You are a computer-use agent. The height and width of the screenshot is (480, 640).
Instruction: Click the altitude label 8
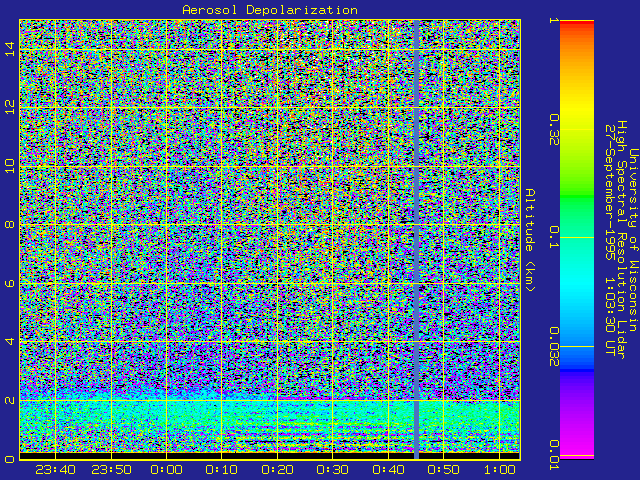tap(10, 224)
